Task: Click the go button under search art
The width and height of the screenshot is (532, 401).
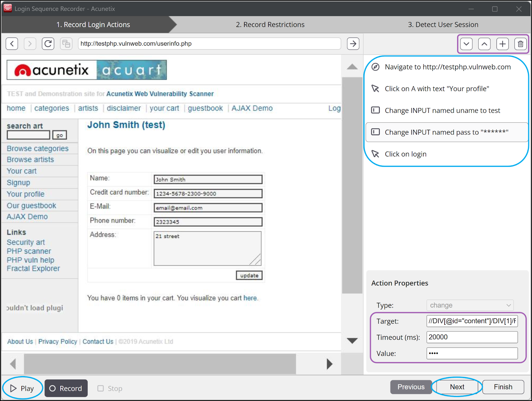Action: (x=60, y=135)
